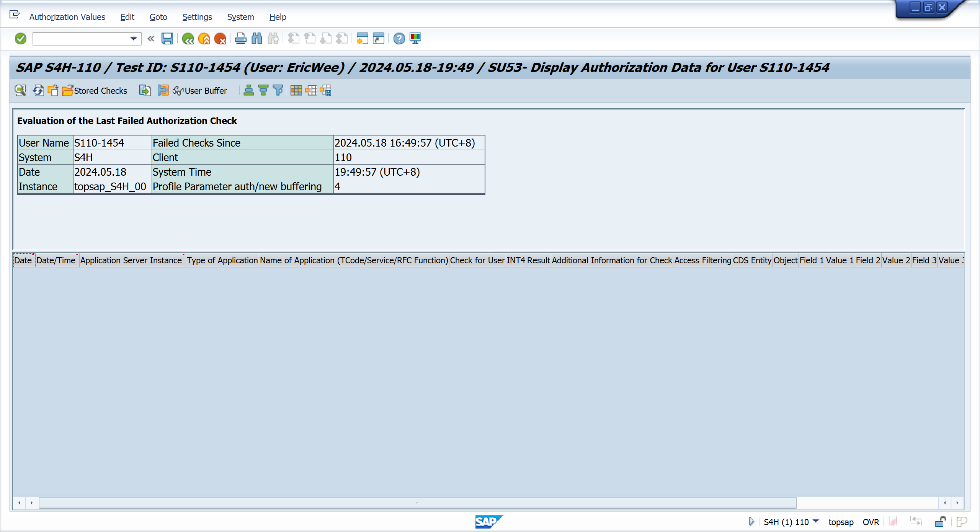Click the Application Server Instance column header
Image resolution: width=980 pixels, height=532 pixels.
[x=131, y=260]
